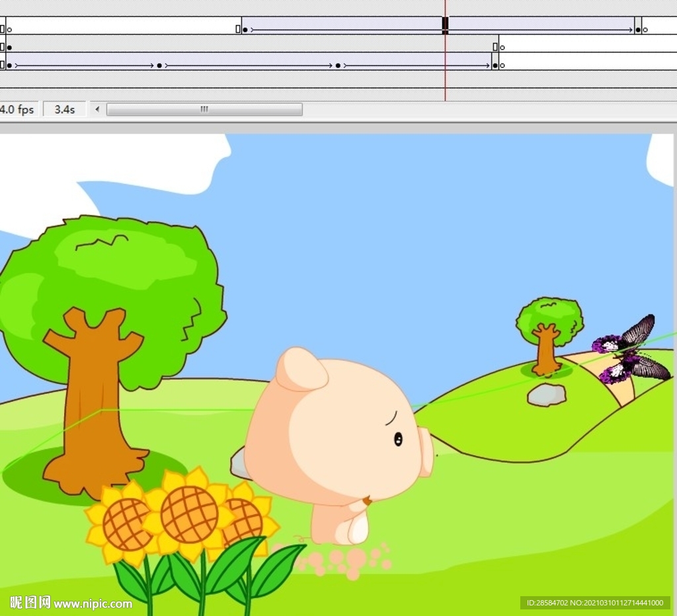This screenshot has height=616, width=677.
Task: Select the pink pig character on stage
Action: [339, 445]
